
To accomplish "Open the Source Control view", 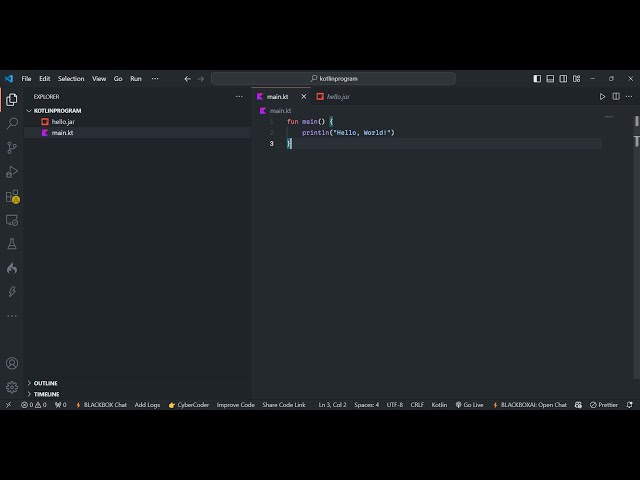I will [x=12, y=147].
